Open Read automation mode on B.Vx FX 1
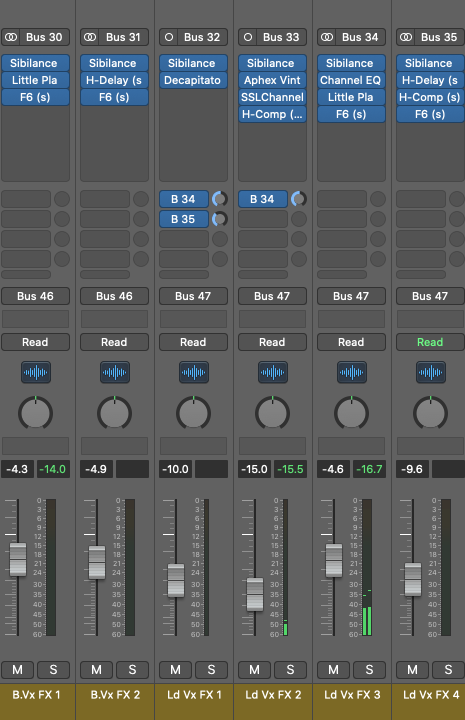This screenshot has height=720, width=465. [35, 342]
